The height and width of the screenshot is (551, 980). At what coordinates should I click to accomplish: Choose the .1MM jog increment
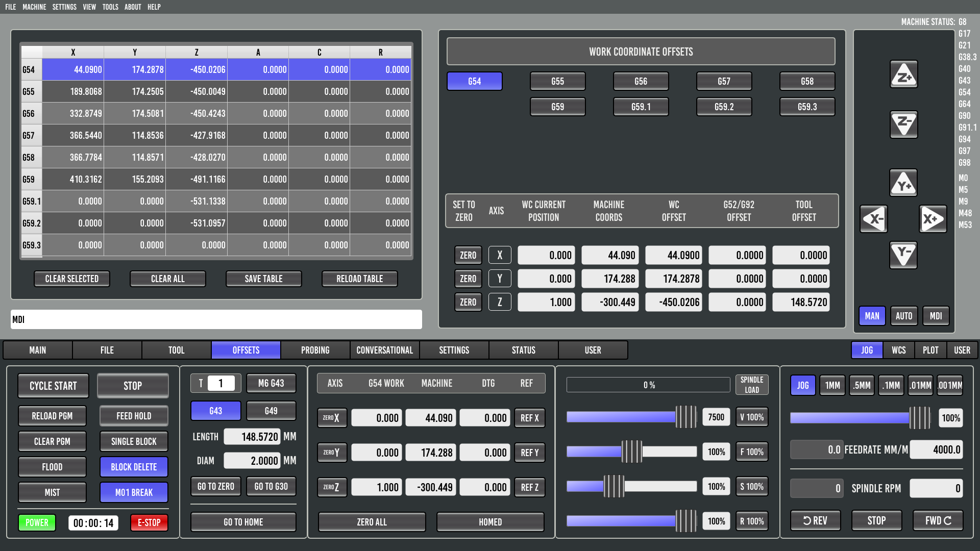pyautogui.click(x=891, y=385)
